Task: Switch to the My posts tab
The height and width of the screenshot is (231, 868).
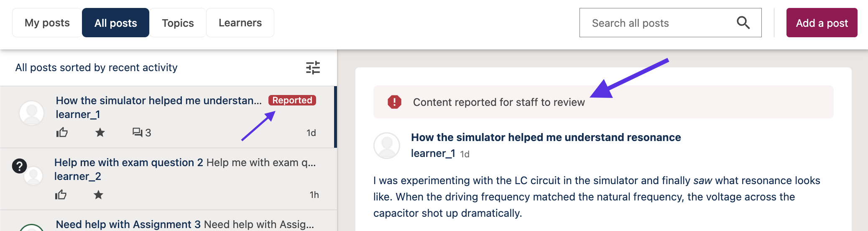Action: 47,23
